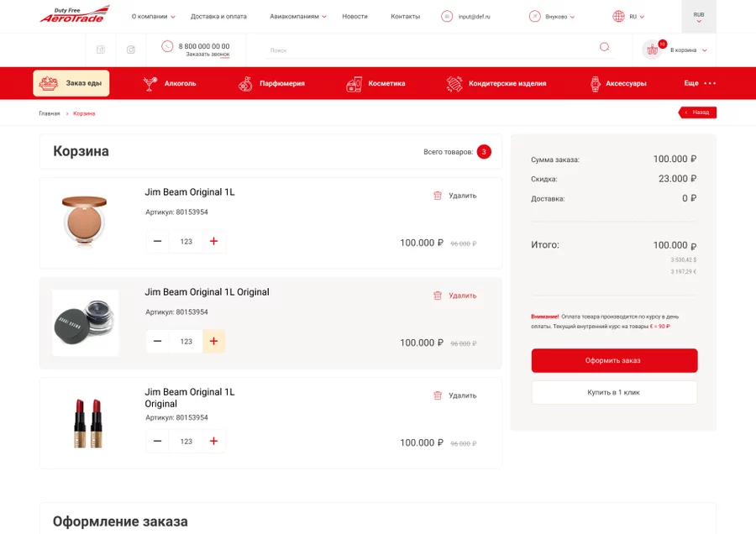This screenshot has width=756, height=534.
Task: Click the Удалить link for bronzer powder
Action: (462, 196)
